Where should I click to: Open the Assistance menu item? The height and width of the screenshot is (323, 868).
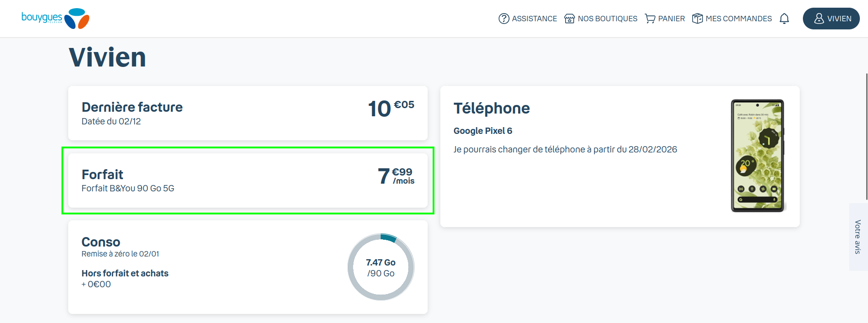(x=534, y=19)
